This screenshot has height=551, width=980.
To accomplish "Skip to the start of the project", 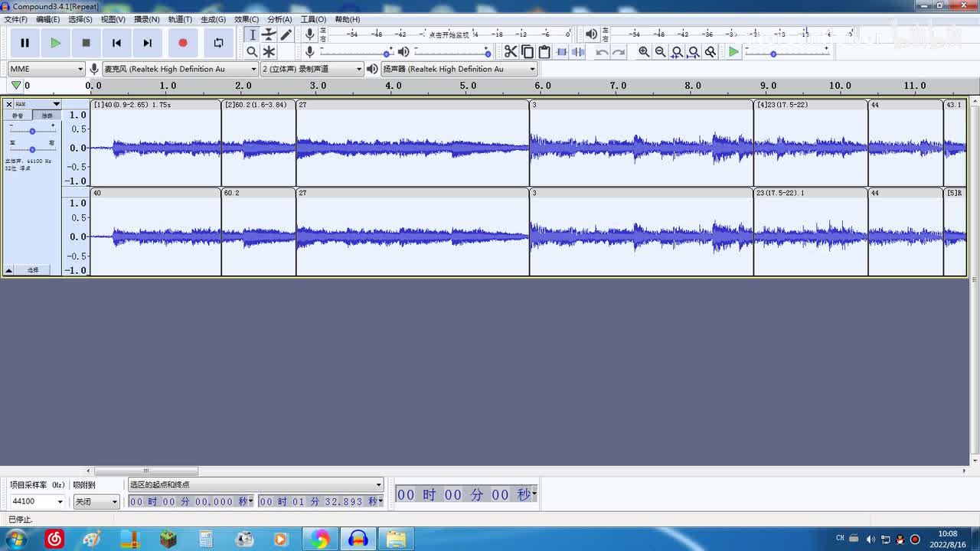I will tap(116, 43).
